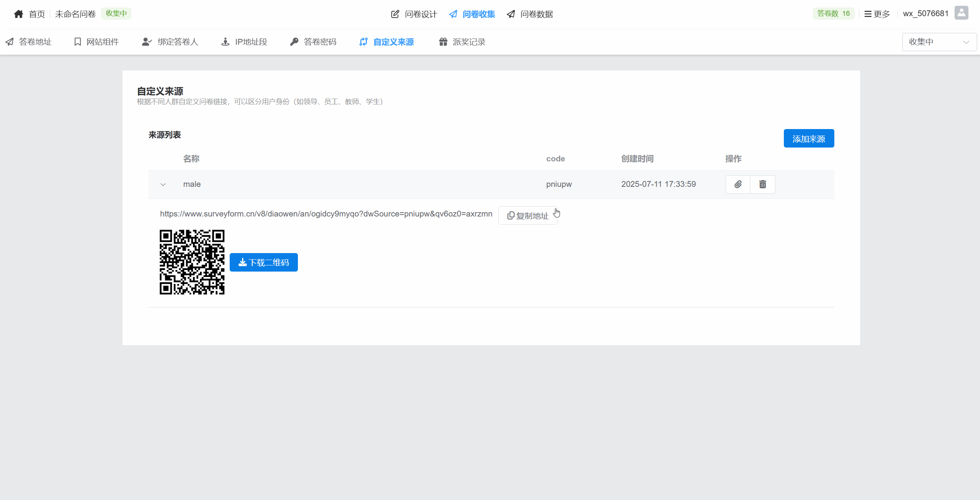
Task: Click the paperclip link icon for male
Action: 738,185
